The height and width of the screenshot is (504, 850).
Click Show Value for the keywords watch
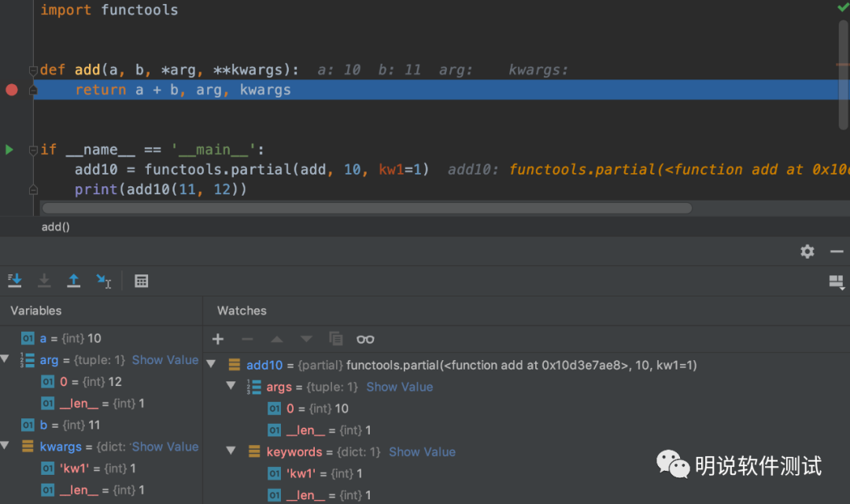[x=423, y=452]
